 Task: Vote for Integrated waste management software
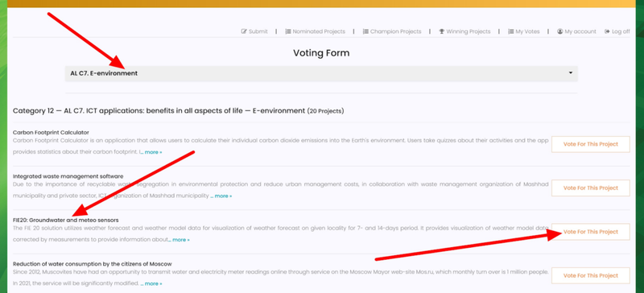click(591, 188)
